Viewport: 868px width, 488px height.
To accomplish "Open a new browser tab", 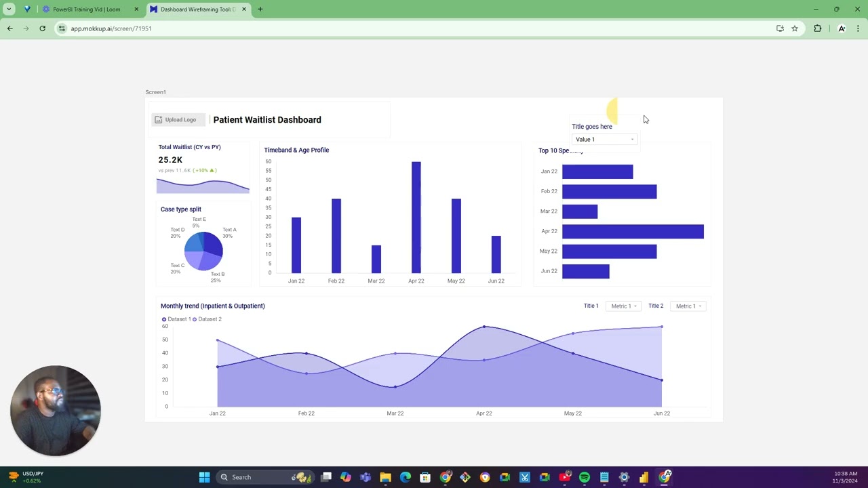I will click(x=260, y=9).
